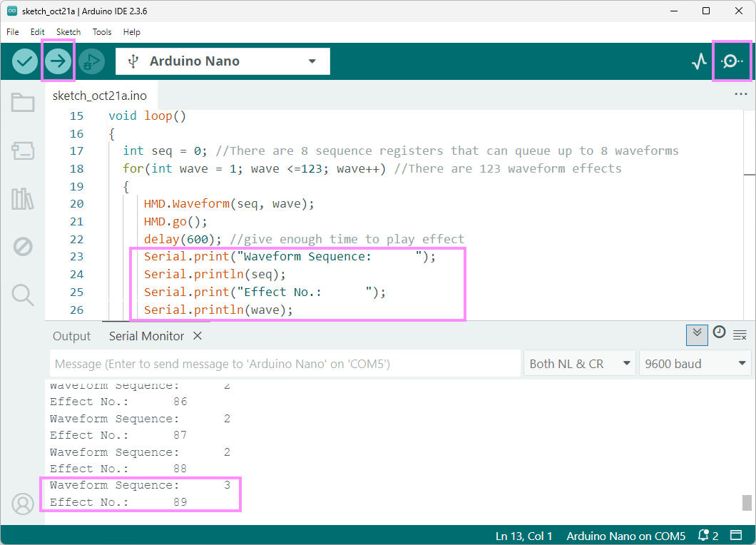Toggle timestamp display in Serial Monitor
The image size is (756, 545).
pyautogui.click(x=719, y=332)
